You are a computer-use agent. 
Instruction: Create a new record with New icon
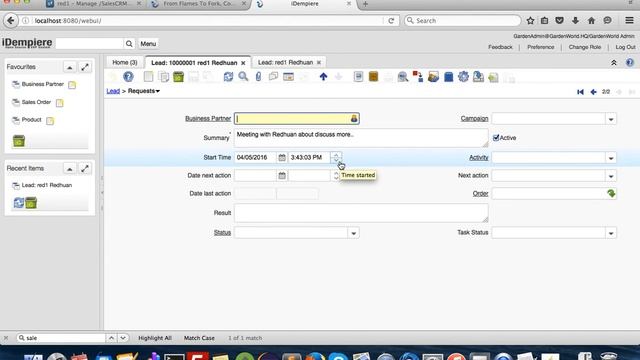[149, 76]
